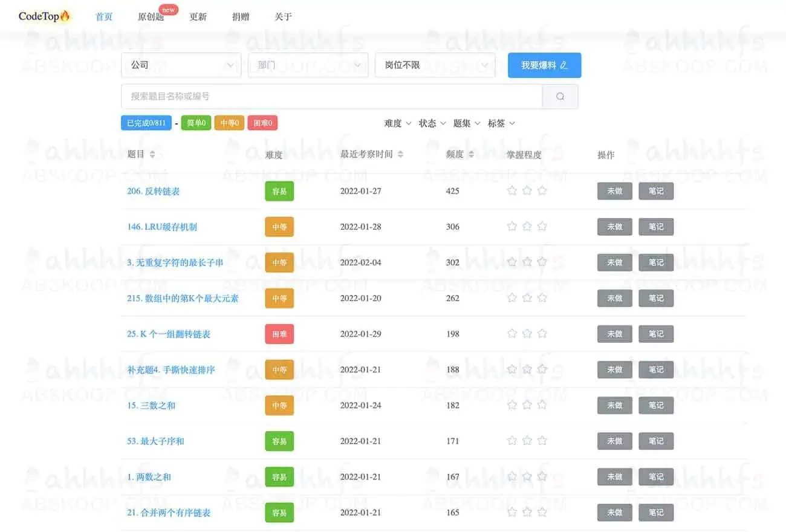786x532 pixels.
Task: Open the 关于 menu item
Action: pos(282,17)
